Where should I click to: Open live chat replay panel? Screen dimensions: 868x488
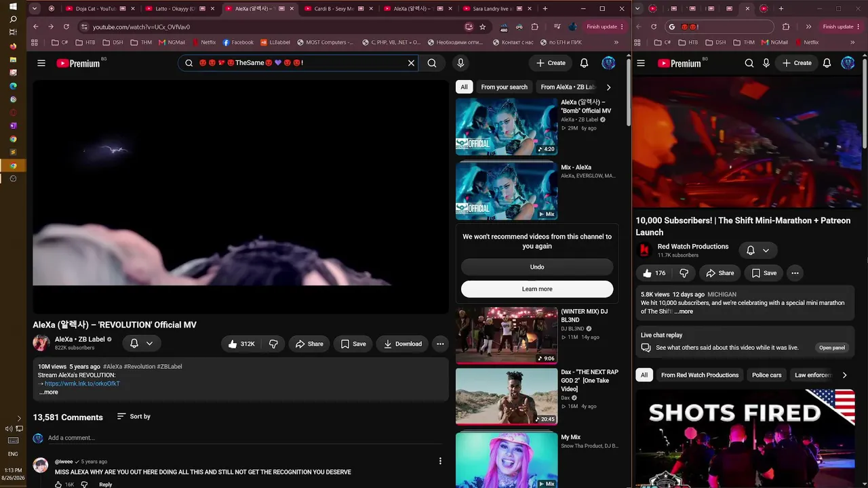point(831,348)
